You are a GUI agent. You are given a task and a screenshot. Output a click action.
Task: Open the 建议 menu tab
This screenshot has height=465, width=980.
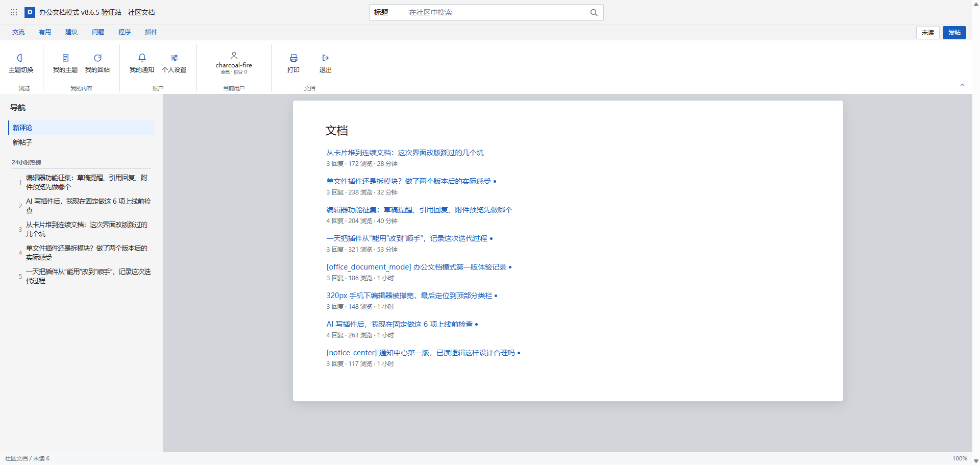71,32
